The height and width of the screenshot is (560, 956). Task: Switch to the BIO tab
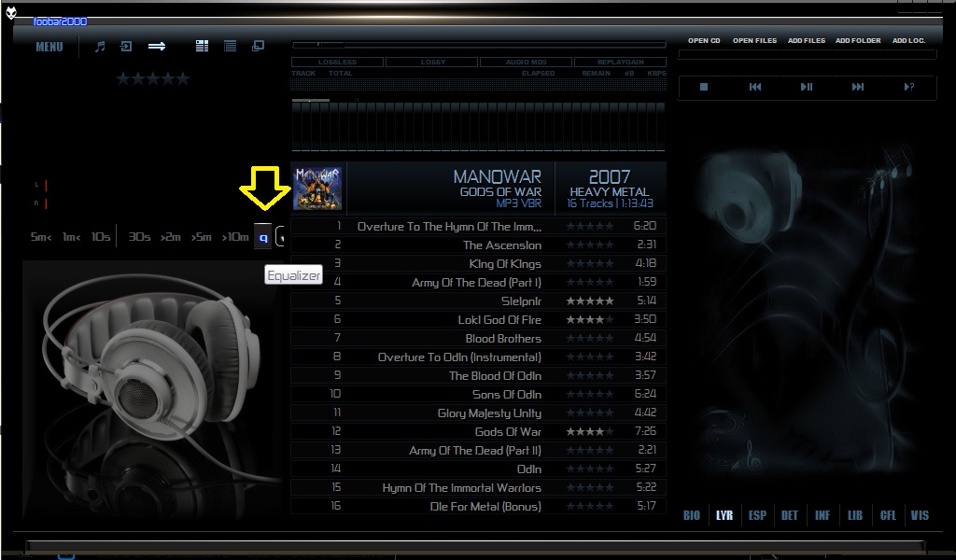click(x=692, y=515)
